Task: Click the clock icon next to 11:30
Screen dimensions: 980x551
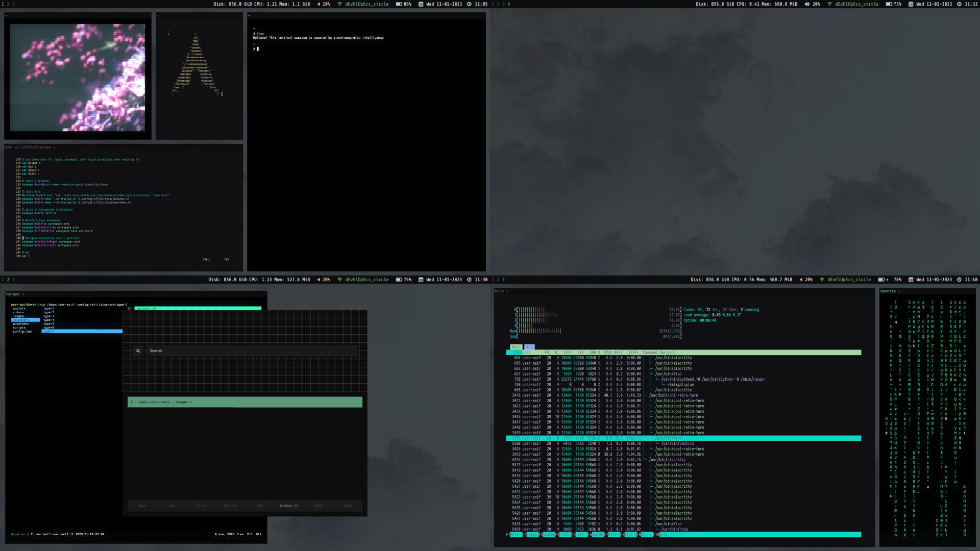Action: [x=469, y=280]
